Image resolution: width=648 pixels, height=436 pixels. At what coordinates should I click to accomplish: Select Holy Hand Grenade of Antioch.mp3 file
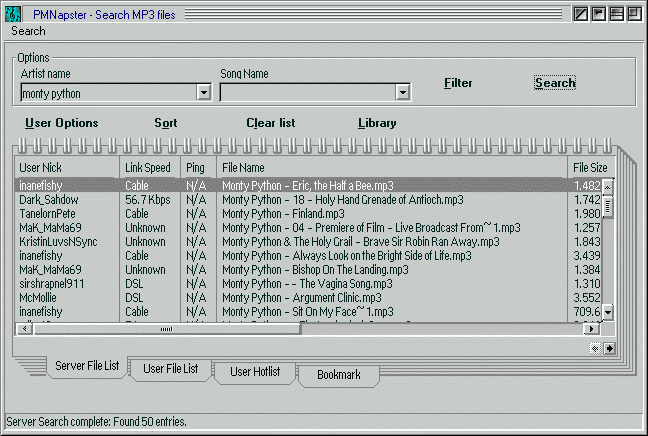tap(343, 200)
